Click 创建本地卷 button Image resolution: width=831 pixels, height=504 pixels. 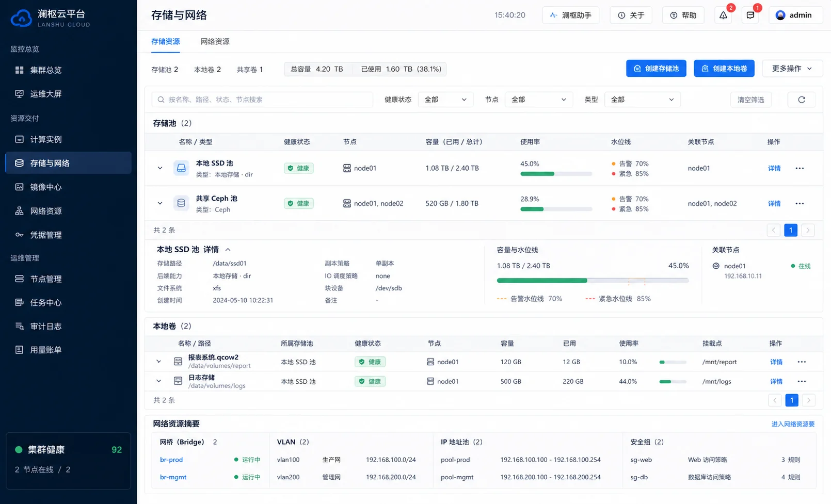[x=724, y=69]
